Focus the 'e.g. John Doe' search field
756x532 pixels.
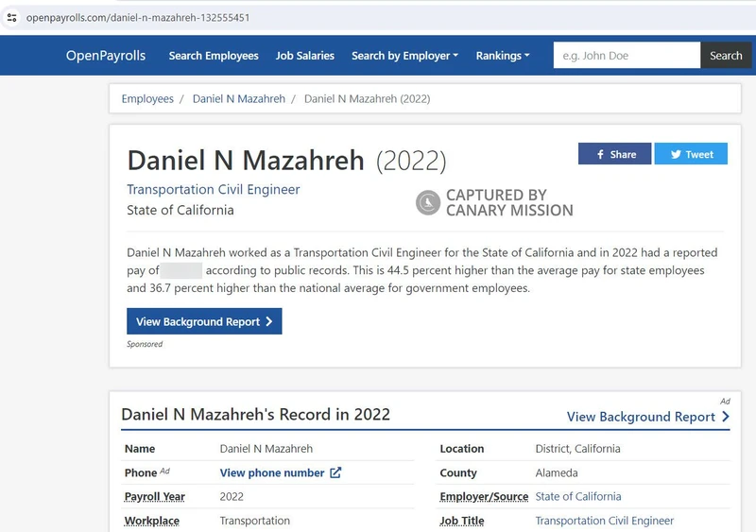click(x=627, y=56)
